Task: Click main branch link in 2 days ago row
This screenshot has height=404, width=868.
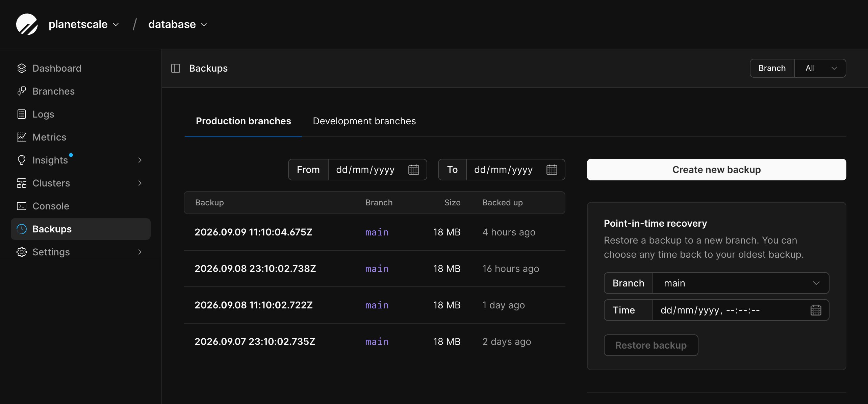Action: (377, 342)
